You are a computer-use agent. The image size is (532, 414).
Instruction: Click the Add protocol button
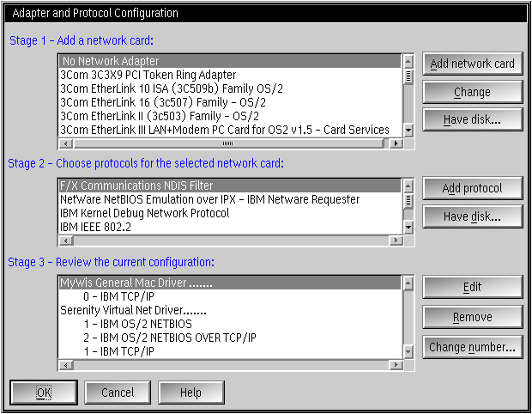click(472, 188)
